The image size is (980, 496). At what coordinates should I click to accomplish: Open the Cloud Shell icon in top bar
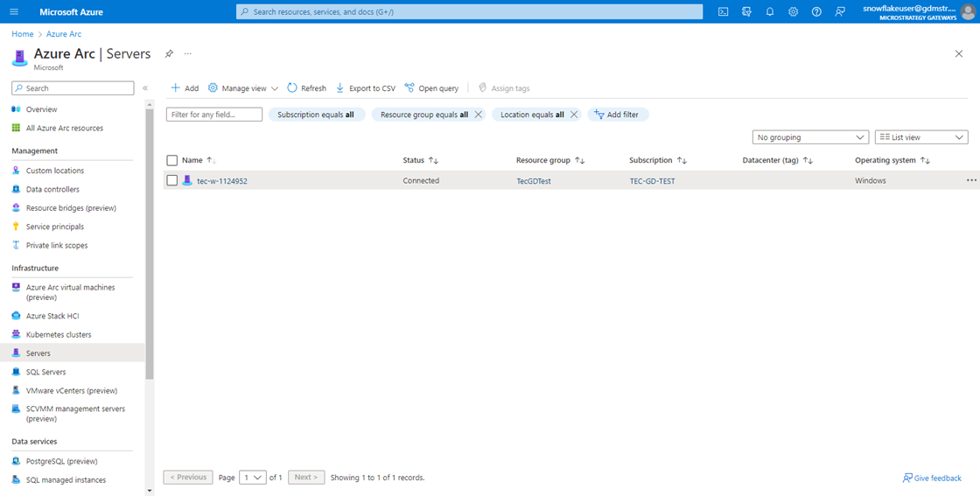coord(723,11)
